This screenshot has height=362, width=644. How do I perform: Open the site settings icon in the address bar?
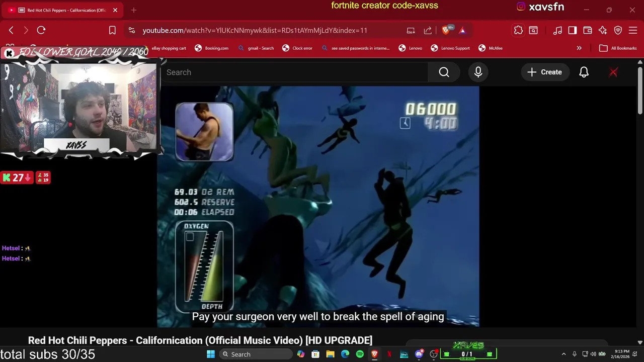pos(131,30)
